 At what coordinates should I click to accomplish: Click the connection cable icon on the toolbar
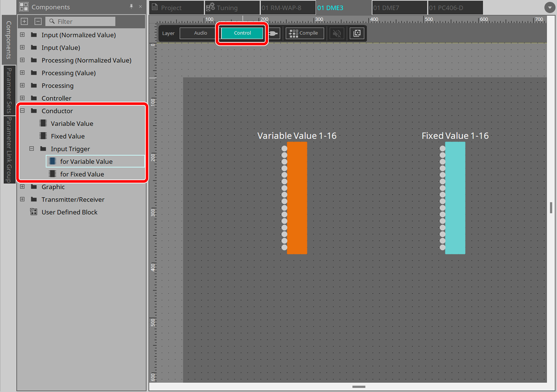274,33
